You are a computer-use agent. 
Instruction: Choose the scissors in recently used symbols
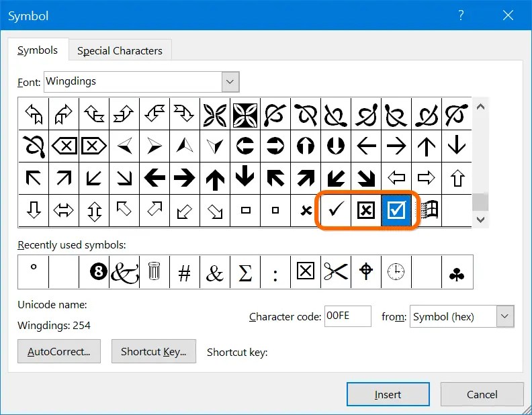tap(336, 271)
